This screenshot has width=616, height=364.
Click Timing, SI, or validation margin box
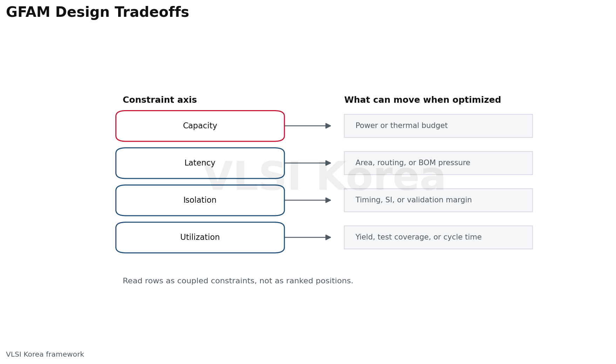click(438, 200)
